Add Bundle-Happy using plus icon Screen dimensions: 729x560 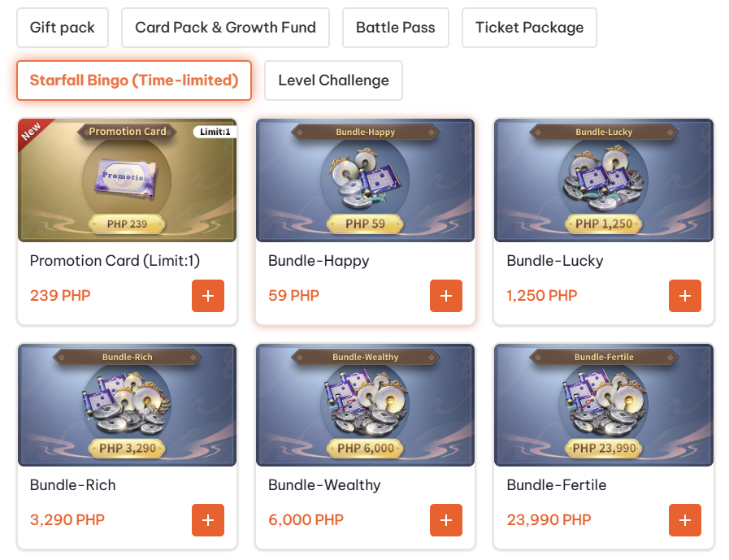tap(445, 296)
